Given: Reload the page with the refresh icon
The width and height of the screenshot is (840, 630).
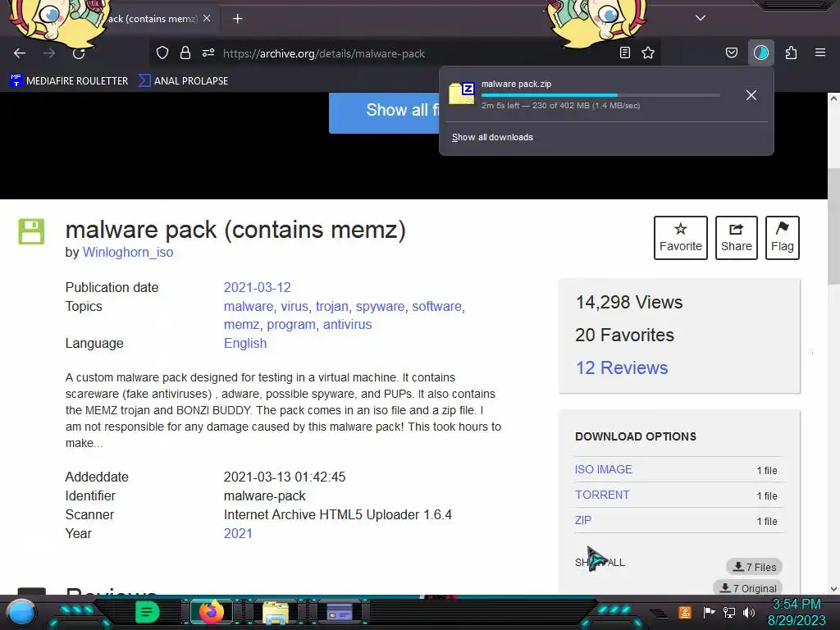Looking at the screenshot, I should coord(80,53).
